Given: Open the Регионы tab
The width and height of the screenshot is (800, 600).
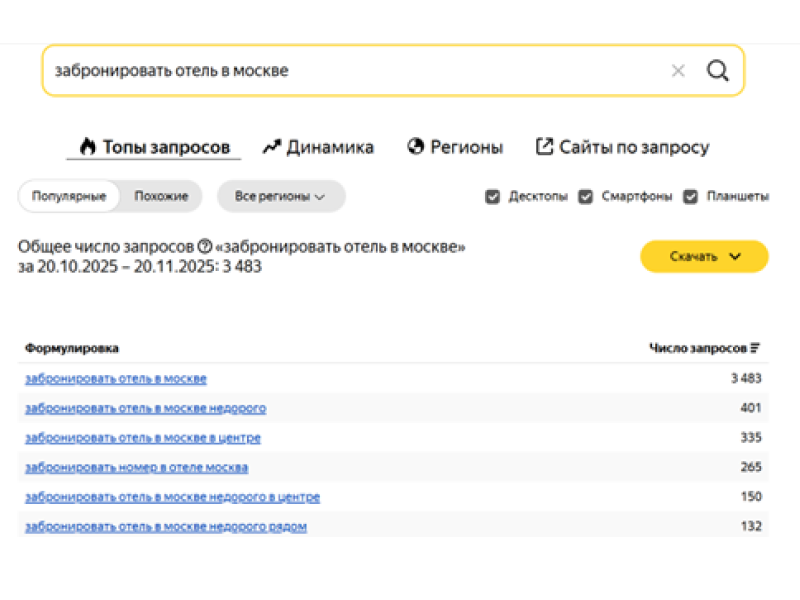Looking at the screenshot, I should pos(455,147).
